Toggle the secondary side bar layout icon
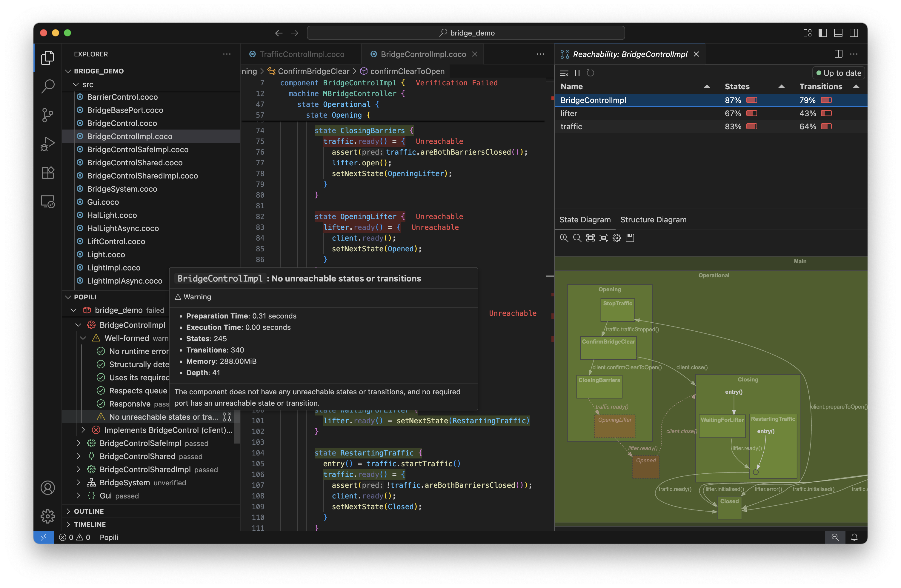 click(854, 33)
